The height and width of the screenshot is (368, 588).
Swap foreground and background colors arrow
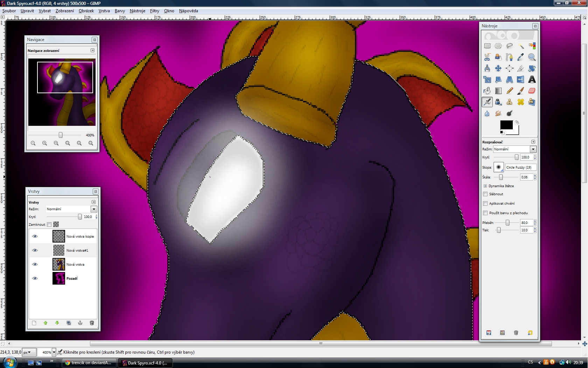(517, 122)
